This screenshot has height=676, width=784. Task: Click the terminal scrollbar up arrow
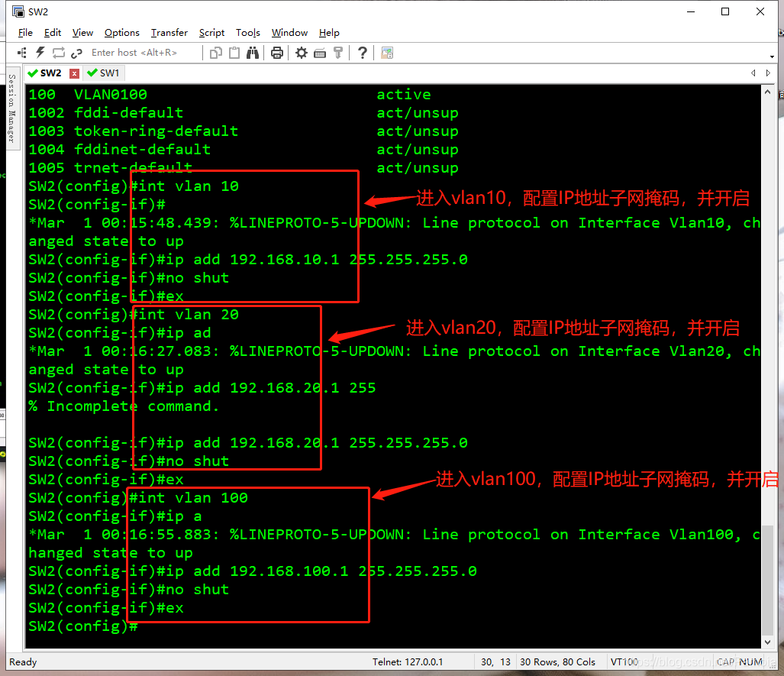[x=767, y=92]
